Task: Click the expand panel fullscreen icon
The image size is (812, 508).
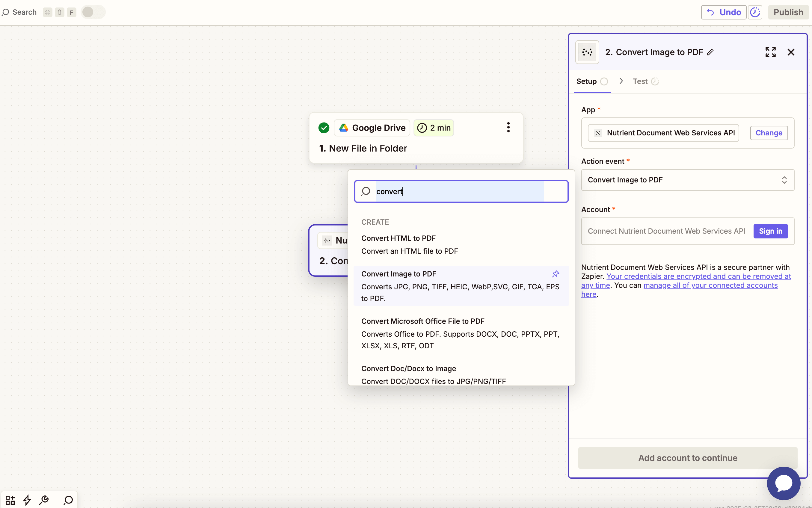Action: pyautogui.click(x=770, y=52)
